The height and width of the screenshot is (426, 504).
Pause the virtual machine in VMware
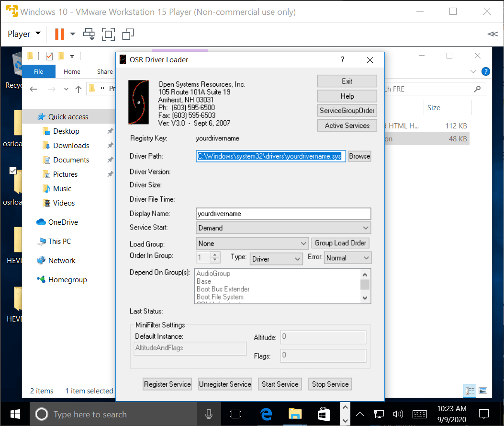tap(59, 34)
